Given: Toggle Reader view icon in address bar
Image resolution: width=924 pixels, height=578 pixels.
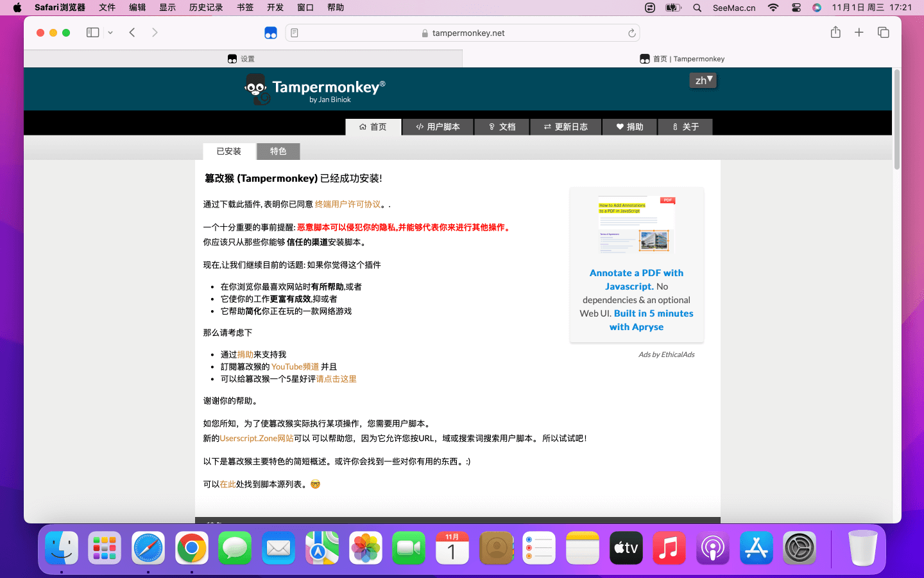Looking at the screenshot, I should tap(295, 33).
